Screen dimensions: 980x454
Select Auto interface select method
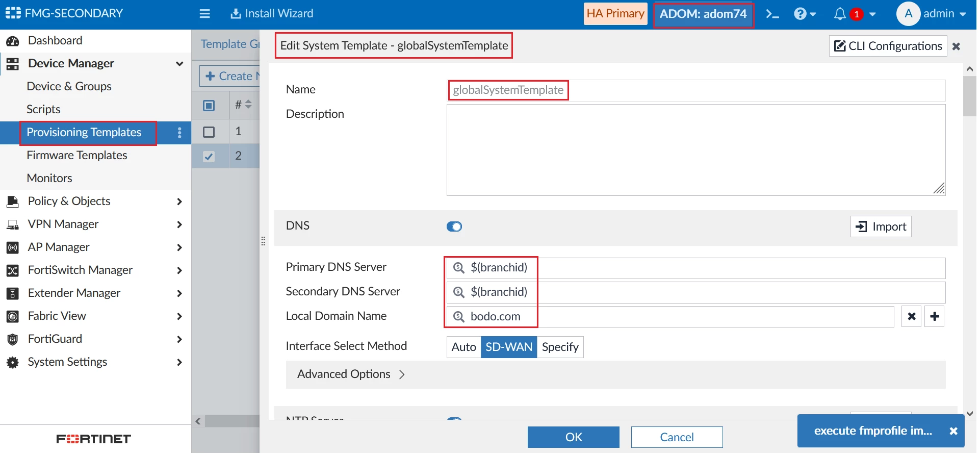(x=464, y=347)
